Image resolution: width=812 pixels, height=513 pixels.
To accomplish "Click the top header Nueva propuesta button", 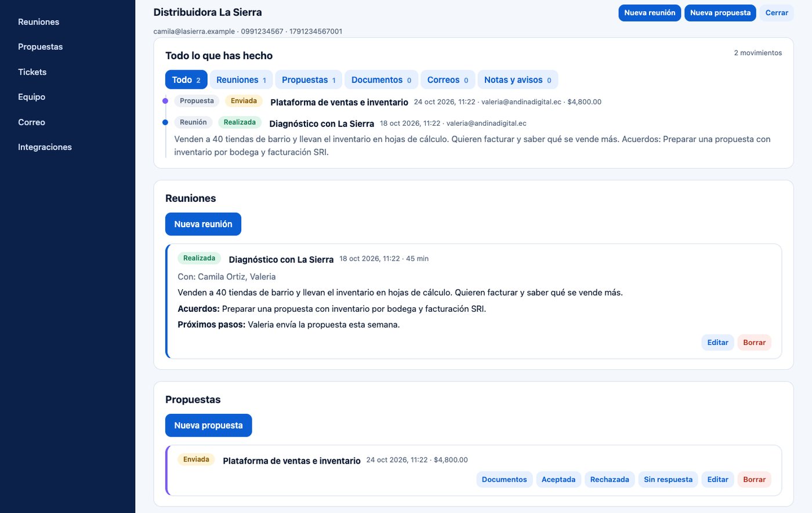I will click(720, 13).
